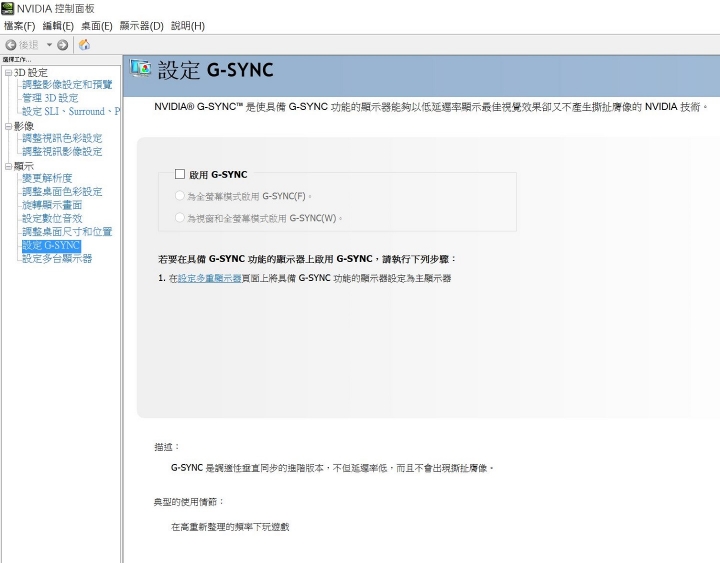The image size is (720, 563).
Task: Open the 顯示器(D) menu
Action: (141, 26)
